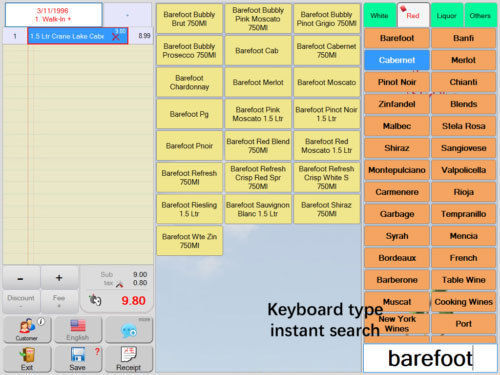Screen dimensions: 500x375
Task: Select the Shiraz category
Action: point(397,148)
